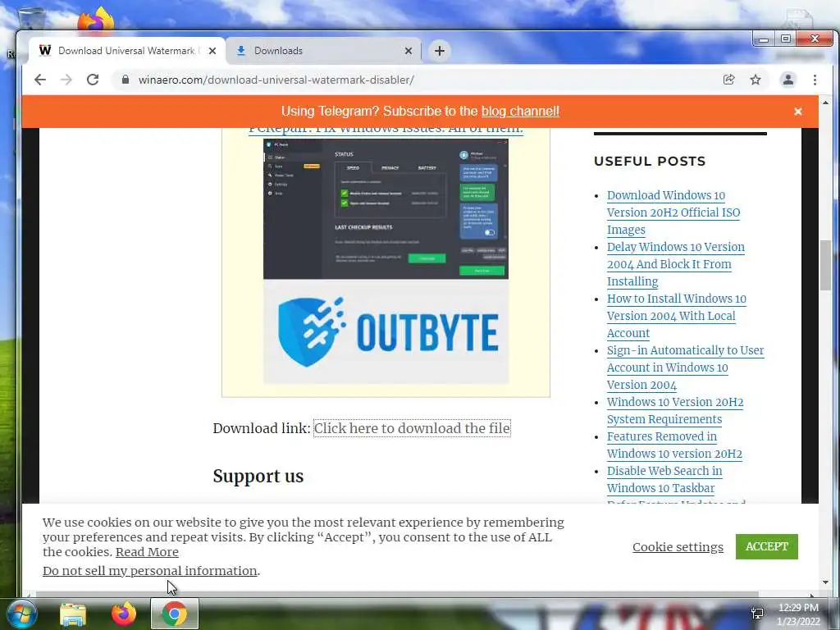Image resolution: width=840 pixels, height=630 pixels.
Task: Click the Outbyte logo image
Action: point(386,331)
